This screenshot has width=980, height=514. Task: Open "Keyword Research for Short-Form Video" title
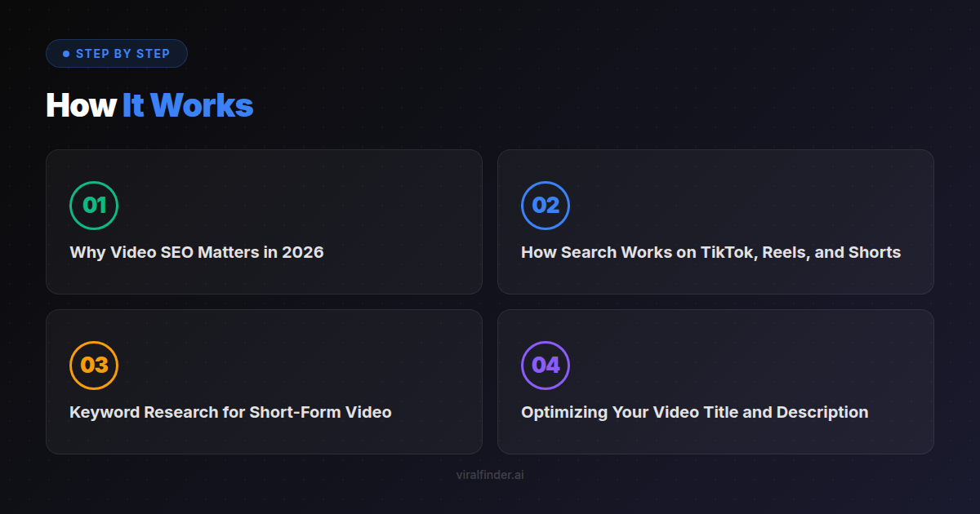coord(230,412)
